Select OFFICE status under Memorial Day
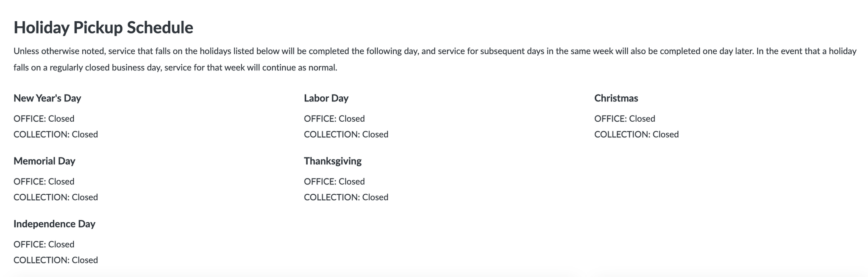 pyautogui.click(x=44, y=182)
